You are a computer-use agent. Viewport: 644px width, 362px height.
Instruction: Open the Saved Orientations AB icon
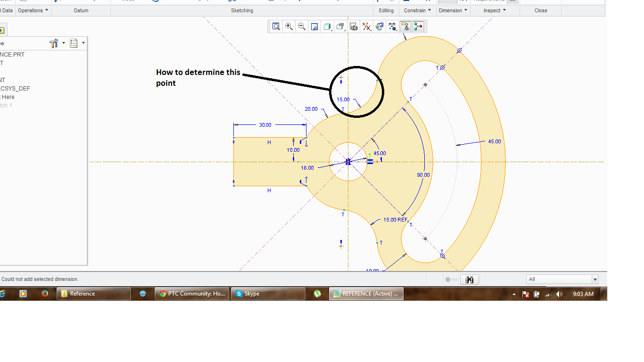point(340,26)
